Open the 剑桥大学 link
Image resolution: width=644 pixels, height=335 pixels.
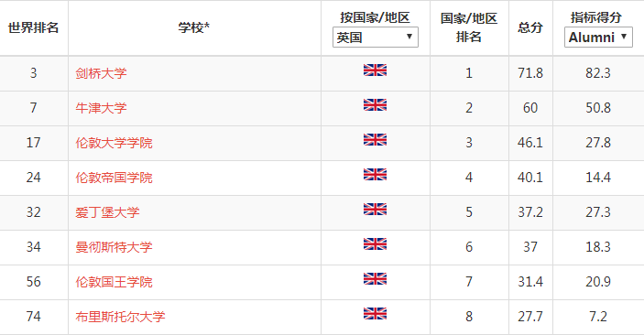(101, 73)
